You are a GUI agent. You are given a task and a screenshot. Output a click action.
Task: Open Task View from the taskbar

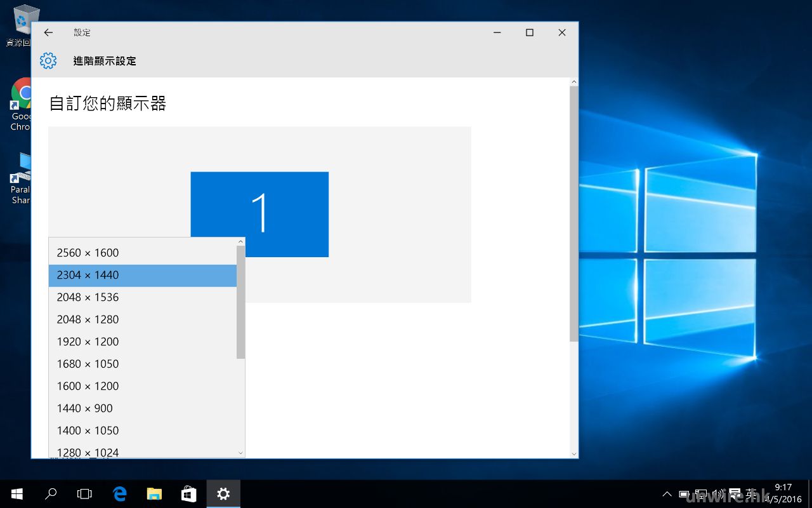click(x=84, y=493)
